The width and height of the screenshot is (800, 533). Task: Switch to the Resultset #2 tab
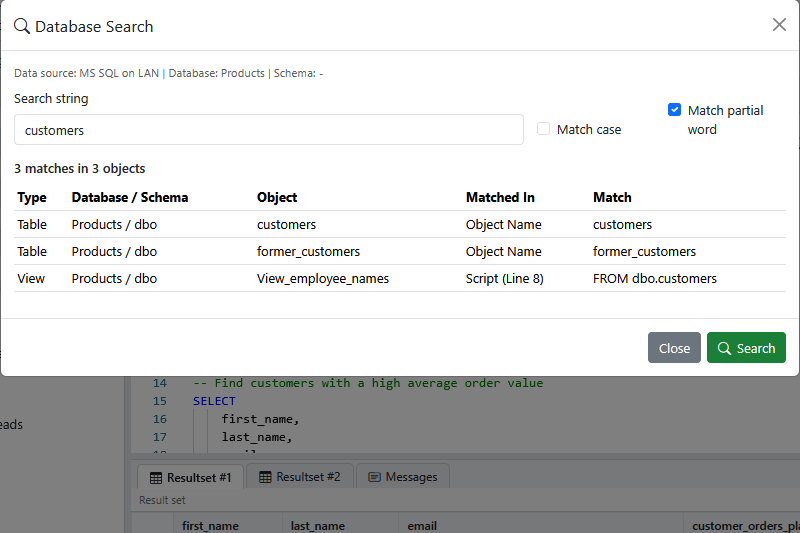299,477
